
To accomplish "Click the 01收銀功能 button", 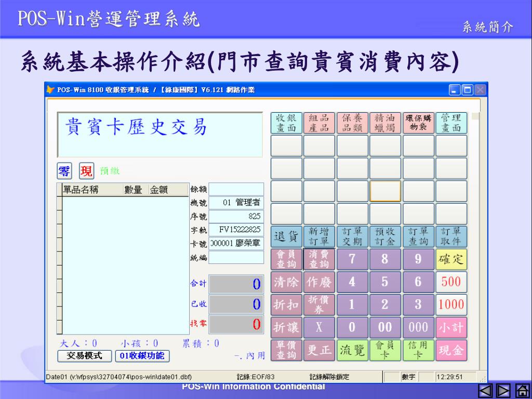I will pyautogui.click(x=142, y=356).
